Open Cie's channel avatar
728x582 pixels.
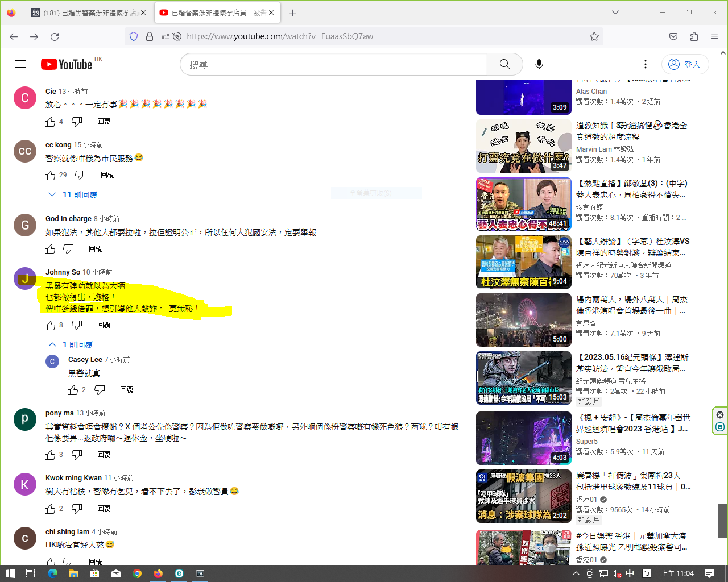(25, 98)
